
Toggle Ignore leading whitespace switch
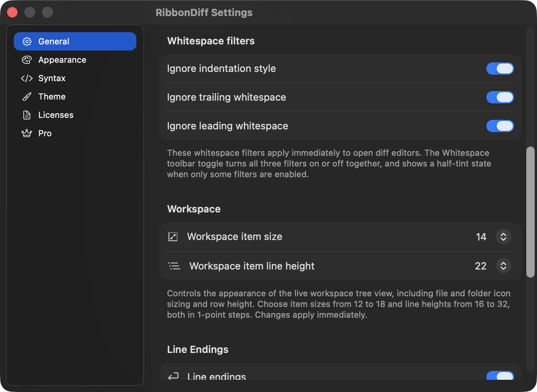click(x=500, y=126)
